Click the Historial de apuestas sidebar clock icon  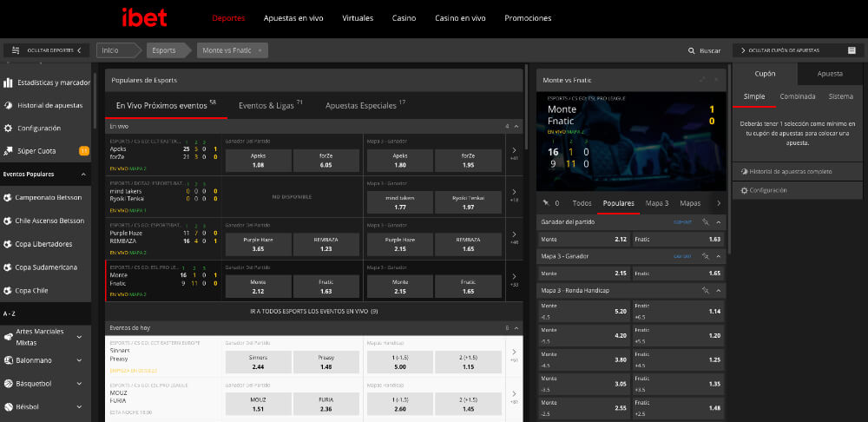point(8,105)
